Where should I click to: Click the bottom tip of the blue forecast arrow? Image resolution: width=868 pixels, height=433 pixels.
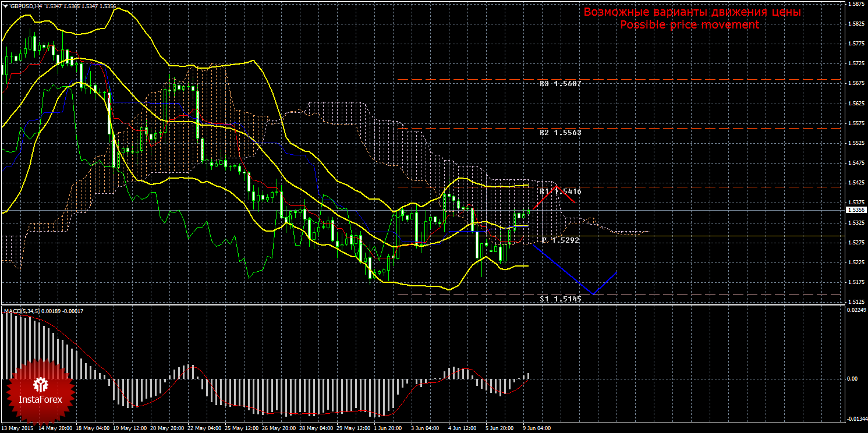pyautogui.click(x=593, y=294)
